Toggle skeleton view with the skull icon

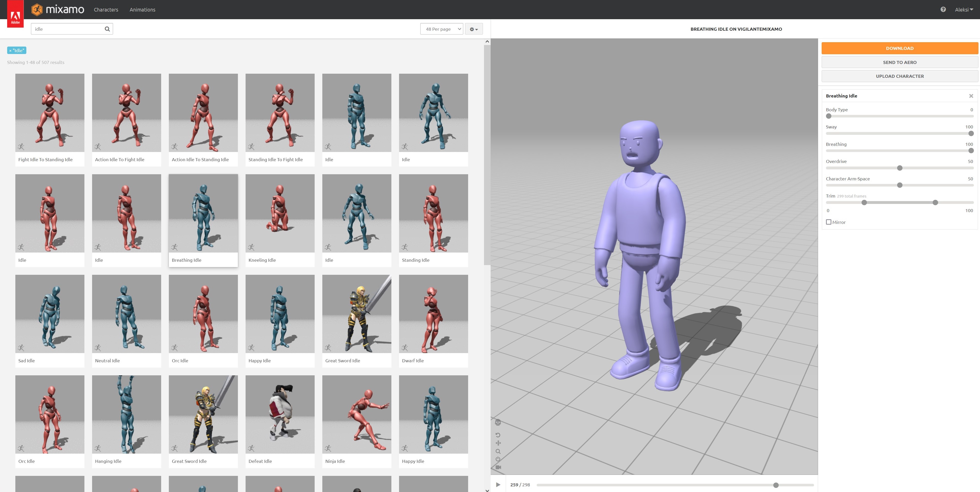498,422
